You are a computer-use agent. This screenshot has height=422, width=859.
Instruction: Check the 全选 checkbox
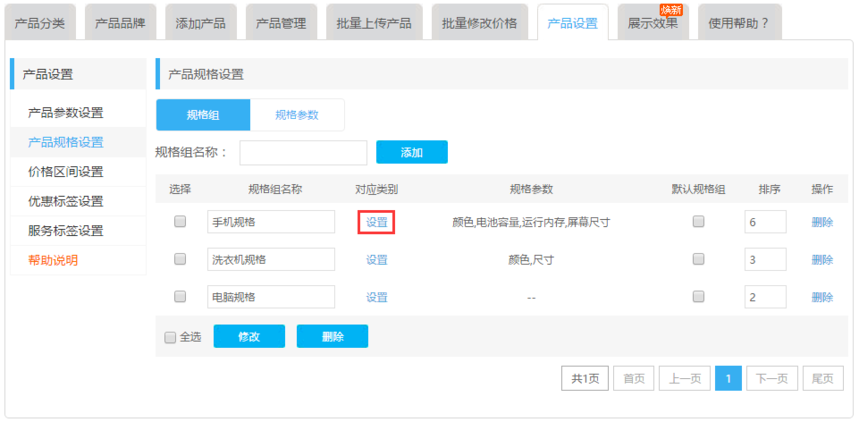point(170,338)
